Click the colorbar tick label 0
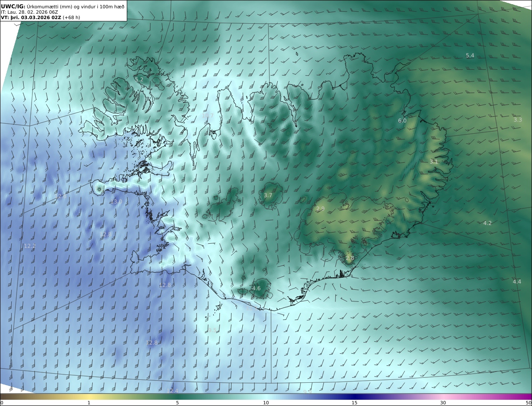The height and width of the screenshot is (406, 532). [2, 403]
